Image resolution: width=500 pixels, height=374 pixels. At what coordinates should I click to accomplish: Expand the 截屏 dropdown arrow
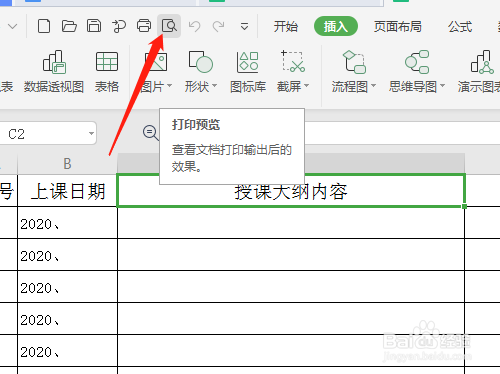pyautogui.click(x=307, y=86)
